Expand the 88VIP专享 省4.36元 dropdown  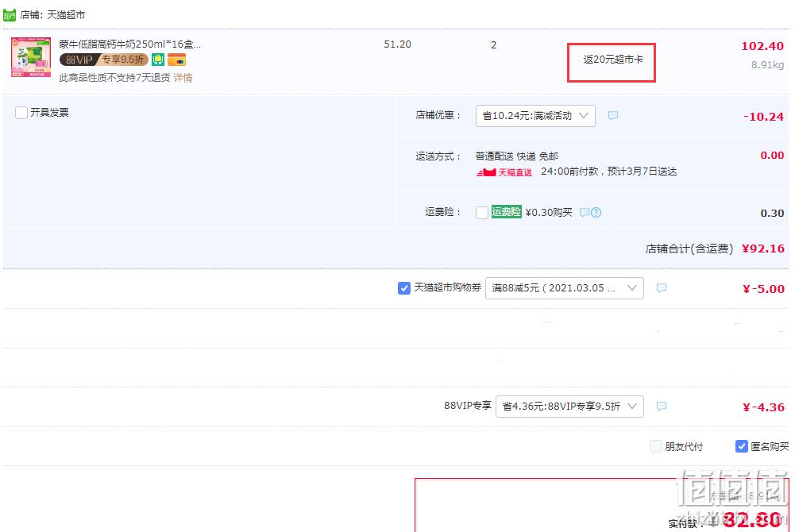pos(570,407)
